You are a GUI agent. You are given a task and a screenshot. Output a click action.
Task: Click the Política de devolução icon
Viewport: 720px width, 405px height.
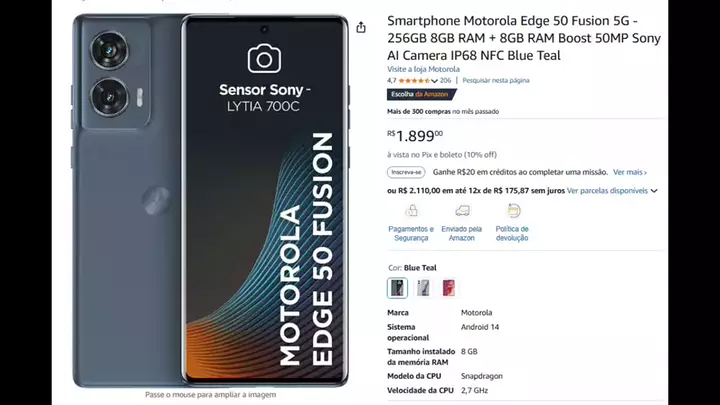coord(513,211)
